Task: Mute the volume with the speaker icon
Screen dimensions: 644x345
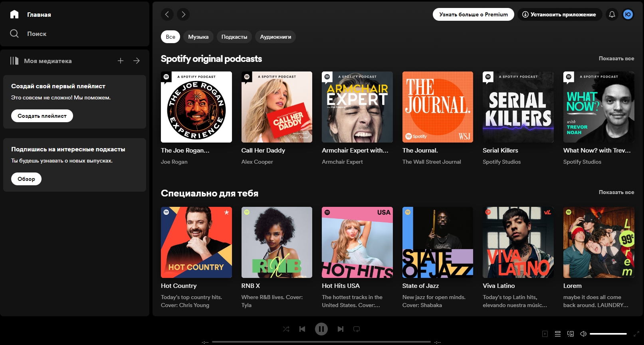Action: (x=583, y=334)
